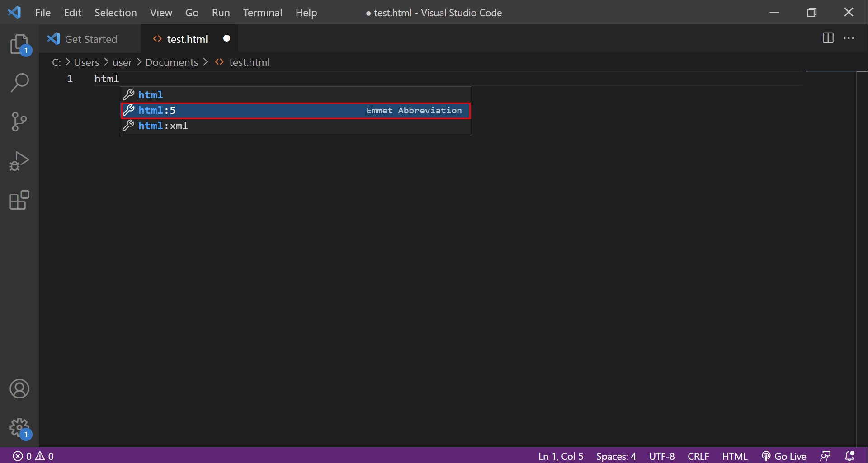Screen dimensions: 868x463
Task: Accept the html:5 Emmet abbreviation suggestion
Action: point(295,111)
